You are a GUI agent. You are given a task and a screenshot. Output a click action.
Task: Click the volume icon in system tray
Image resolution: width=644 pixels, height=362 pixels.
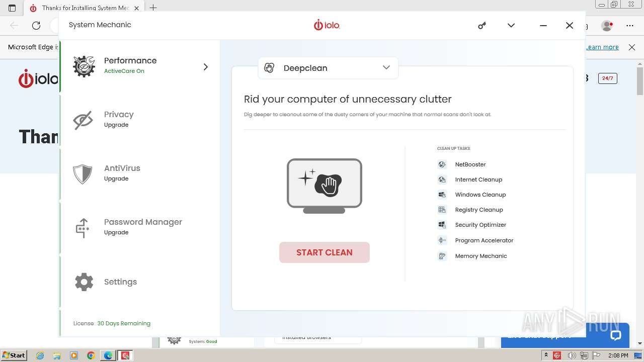[571, 355]
